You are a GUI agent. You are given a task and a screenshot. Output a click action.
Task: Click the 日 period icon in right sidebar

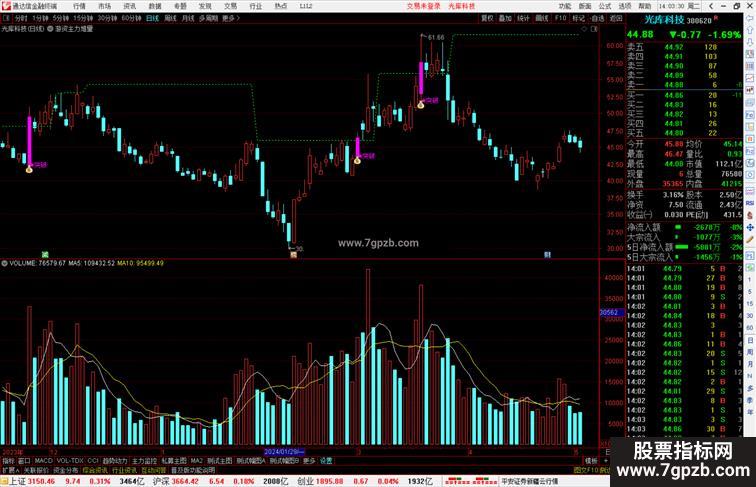(x=750, y=340)
